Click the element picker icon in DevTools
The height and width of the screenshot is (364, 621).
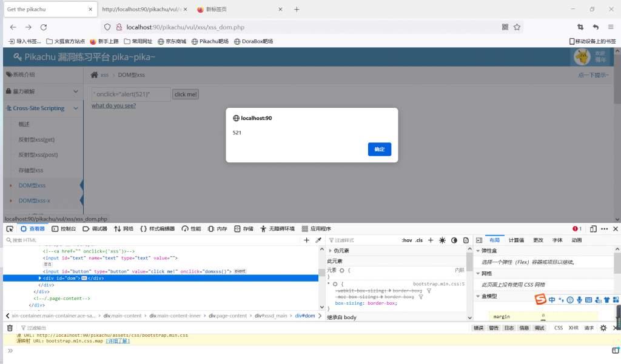tap(10, 229)
